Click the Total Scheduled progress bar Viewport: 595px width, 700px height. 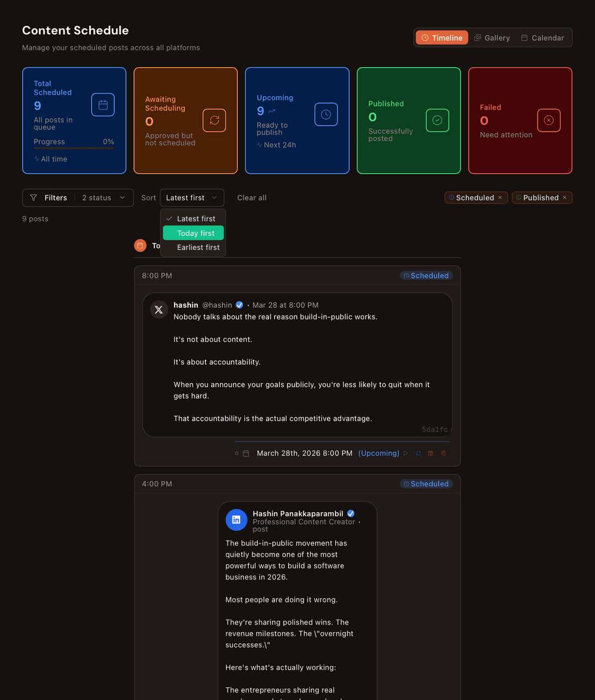(x=74, y=148)
